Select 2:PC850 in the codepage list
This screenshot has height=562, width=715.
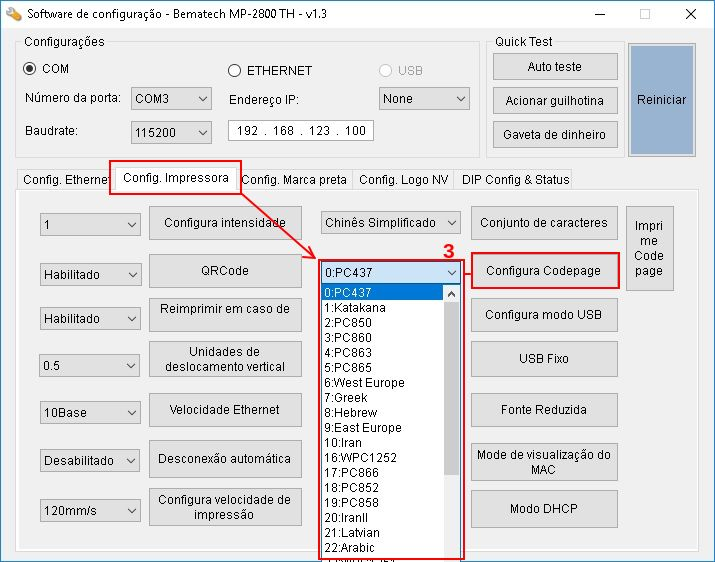[x=383, y=323]
